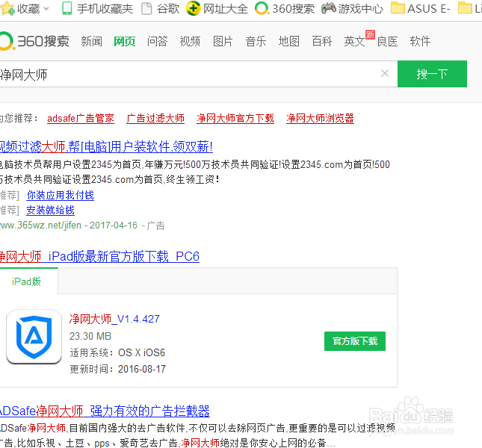The height and width of the screenshot is (448, 482).
Task: Switch to 地图 search tab
Action: click(x=288, y=41)
